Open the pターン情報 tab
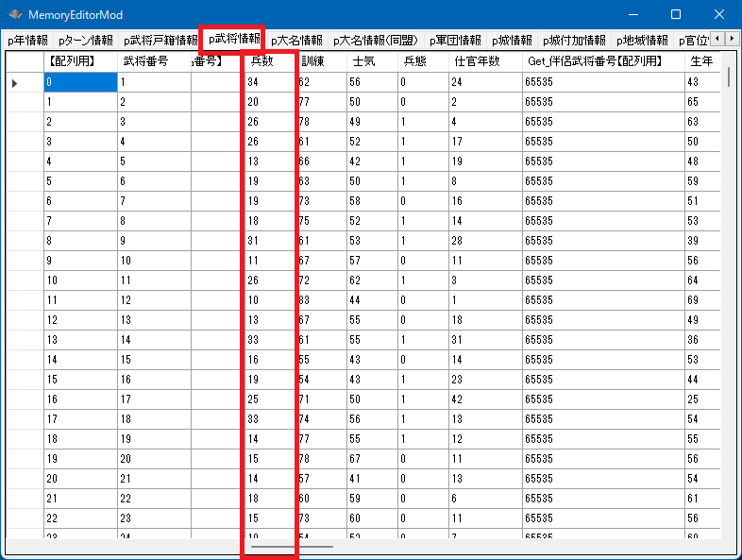 [85, 41]
